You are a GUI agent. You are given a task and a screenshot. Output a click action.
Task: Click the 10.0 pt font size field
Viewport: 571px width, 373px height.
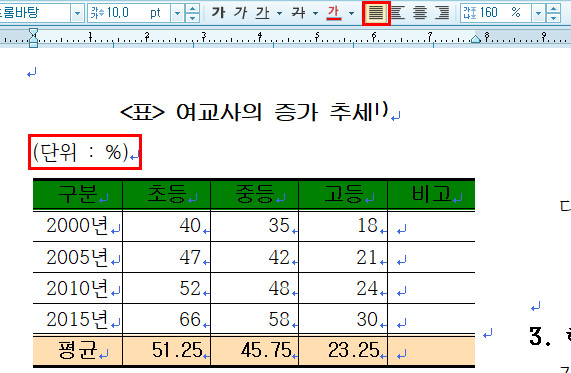click(x=129, y=13)
